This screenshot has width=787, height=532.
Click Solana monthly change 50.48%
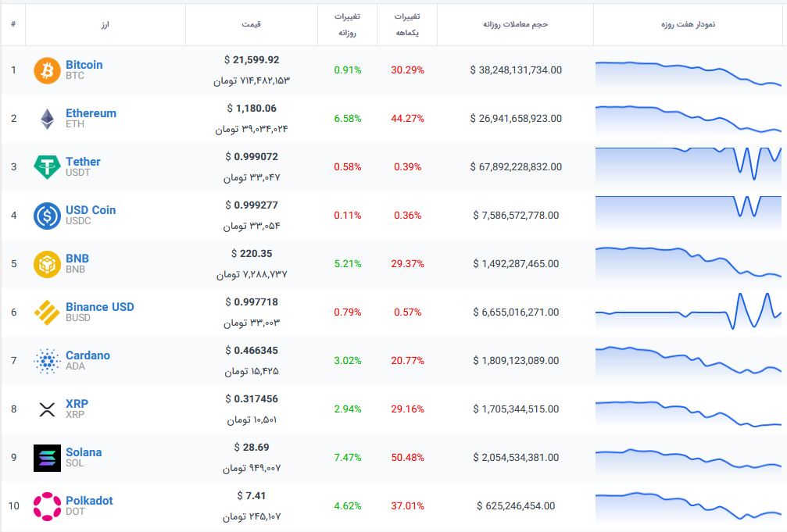[407, 458]
